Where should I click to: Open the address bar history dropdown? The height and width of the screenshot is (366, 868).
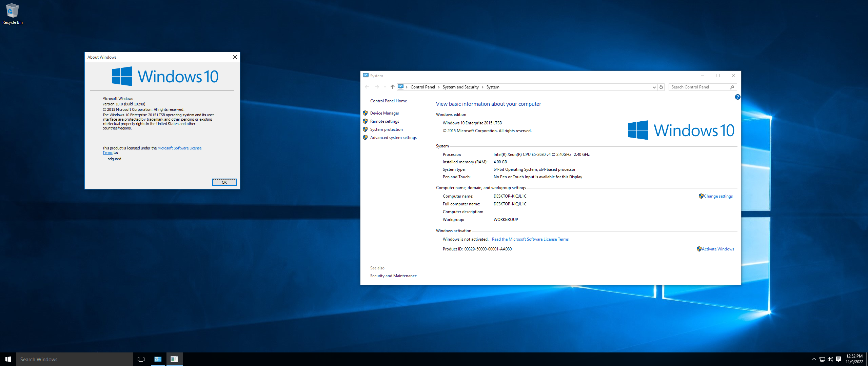click(654, 87)
